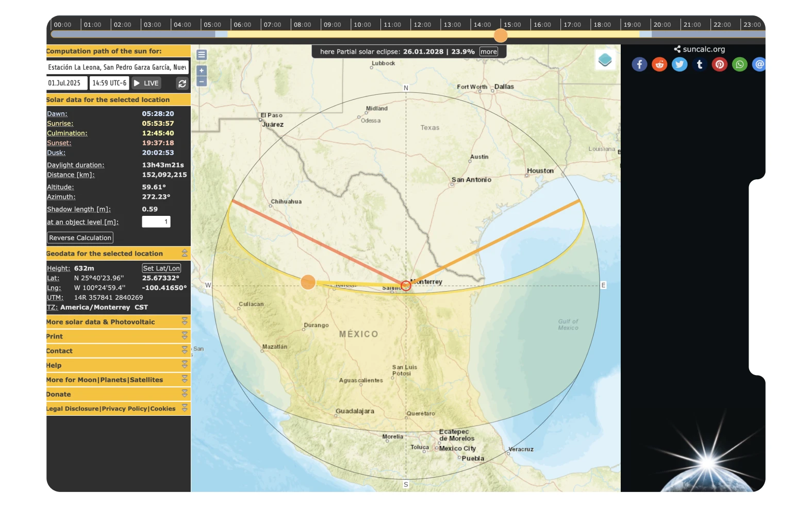812x509 pixels.
Task: Expand More solar data & Photovoltaic
Action: coord(185,321)
